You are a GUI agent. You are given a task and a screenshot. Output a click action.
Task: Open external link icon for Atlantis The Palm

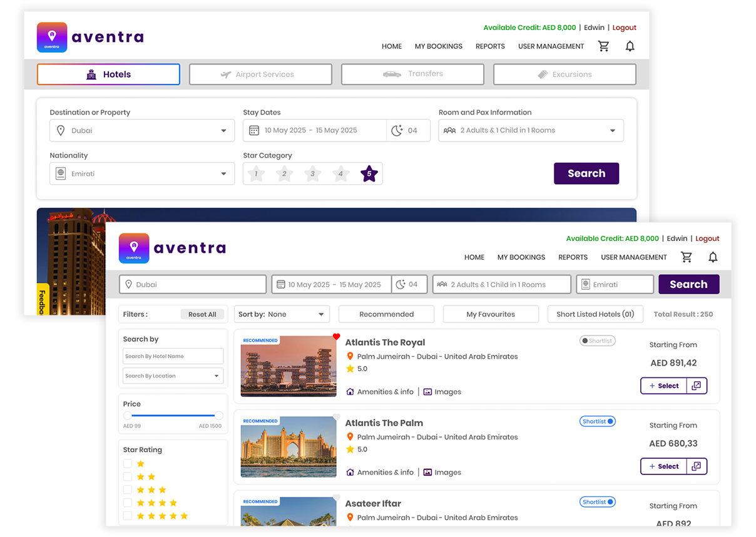click(x=697, y=466)
